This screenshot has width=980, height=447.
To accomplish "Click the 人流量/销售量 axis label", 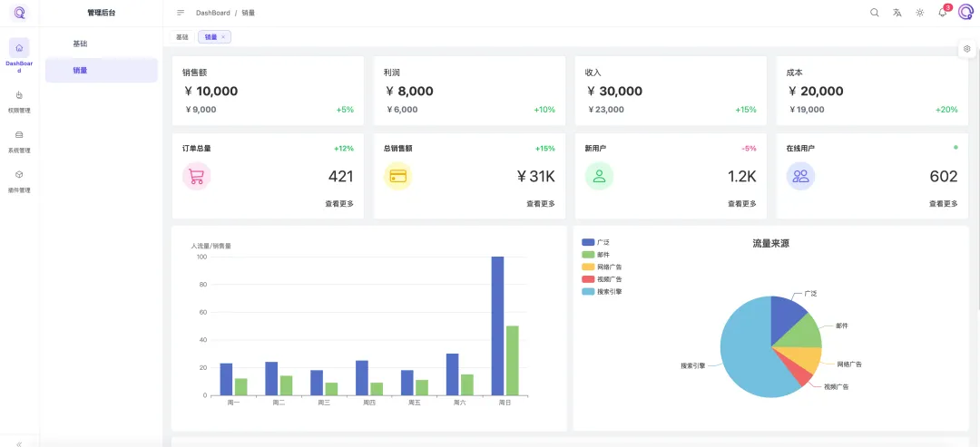I will coord(211,246).
